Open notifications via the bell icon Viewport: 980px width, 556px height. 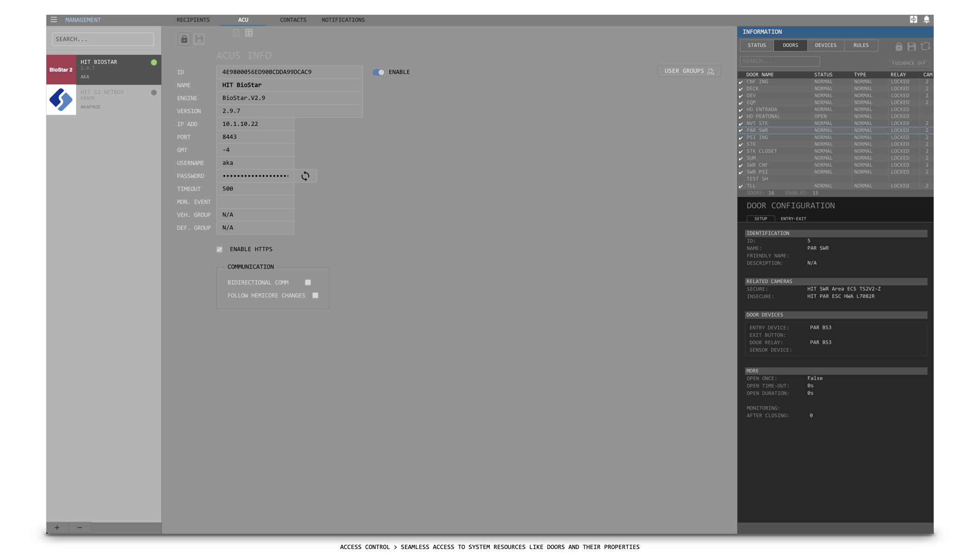pos(927,19)
